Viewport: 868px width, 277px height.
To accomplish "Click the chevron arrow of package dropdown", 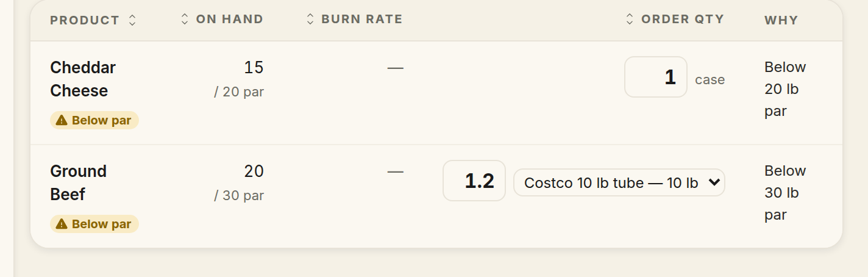I will (714, 182).
